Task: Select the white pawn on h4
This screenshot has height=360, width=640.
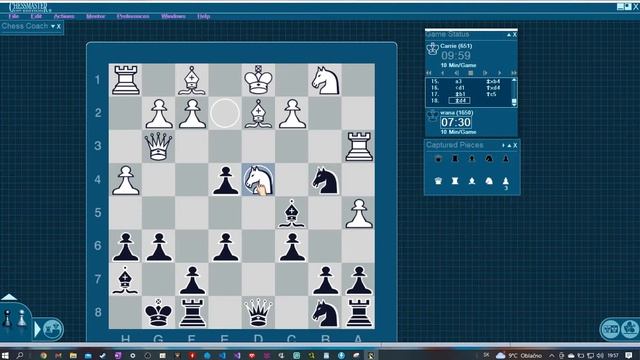Action: [125, 180]
